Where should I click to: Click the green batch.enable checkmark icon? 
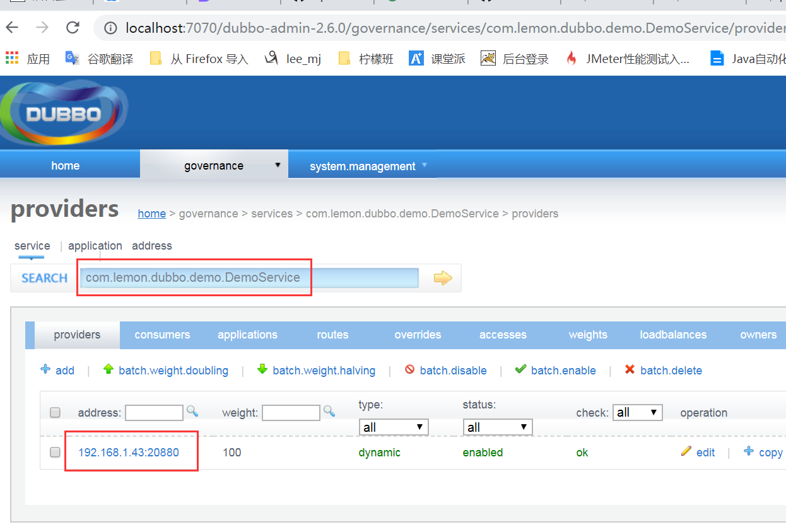coord(520,369)
